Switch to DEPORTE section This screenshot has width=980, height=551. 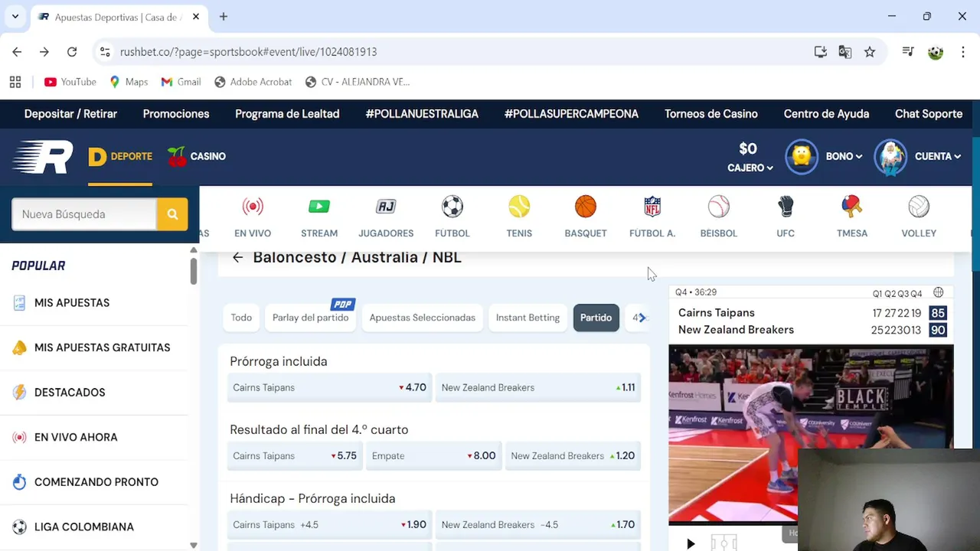(x=120, y=157)
